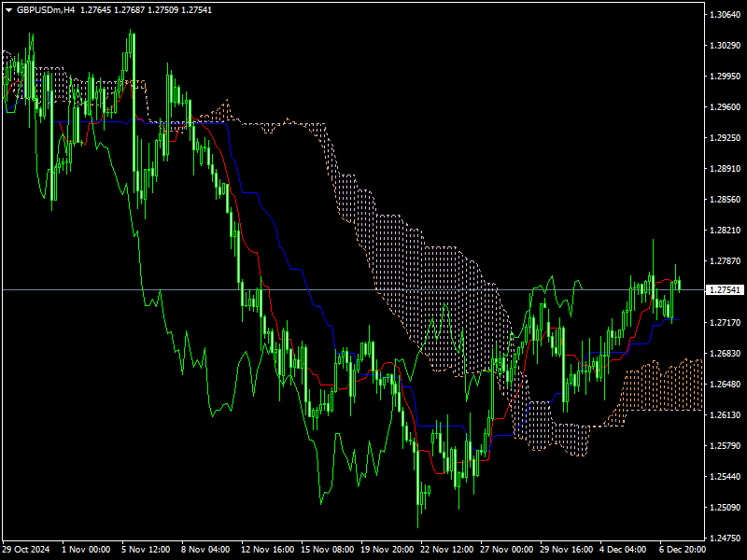The image size is (747, 560).
Task: Select the 15 Nov 08:00 time label
Action: pos(328,550)
